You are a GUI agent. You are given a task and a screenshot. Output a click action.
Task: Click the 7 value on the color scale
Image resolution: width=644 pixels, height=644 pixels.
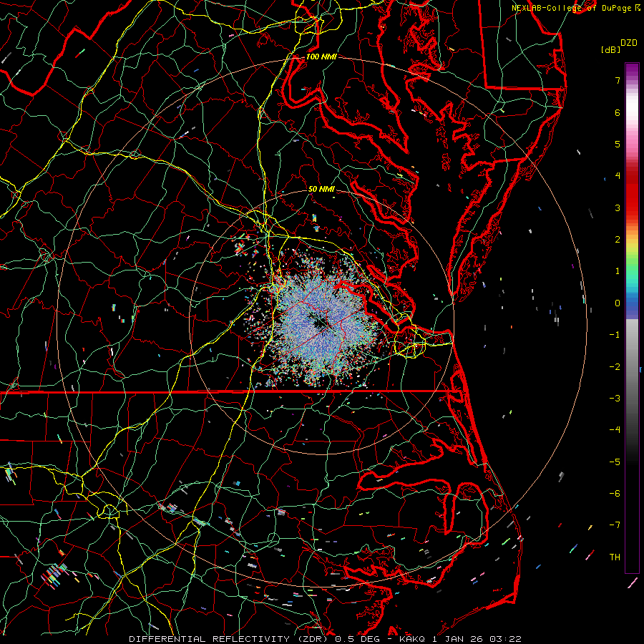(618, 80)
